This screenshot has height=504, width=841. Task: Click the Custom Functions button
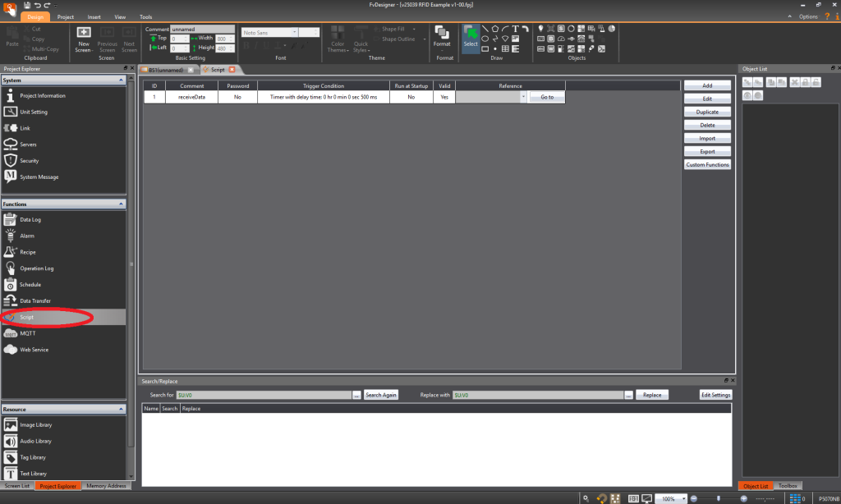click(707, 165)
